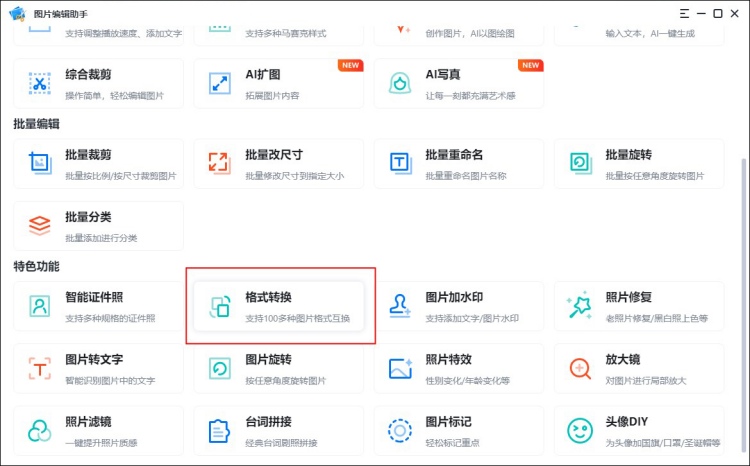Open the 图片转文字 card title

[94, 359]
